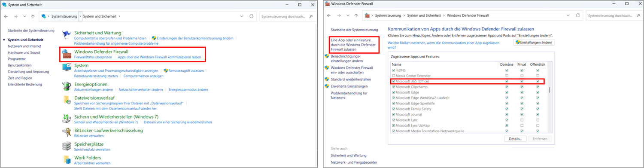Image resolution: width=644 pixels, height=168 pixels.
Task: Toggle Öffentlich checkbox for Microsoft Journal
Action: (x=538, y=115)
